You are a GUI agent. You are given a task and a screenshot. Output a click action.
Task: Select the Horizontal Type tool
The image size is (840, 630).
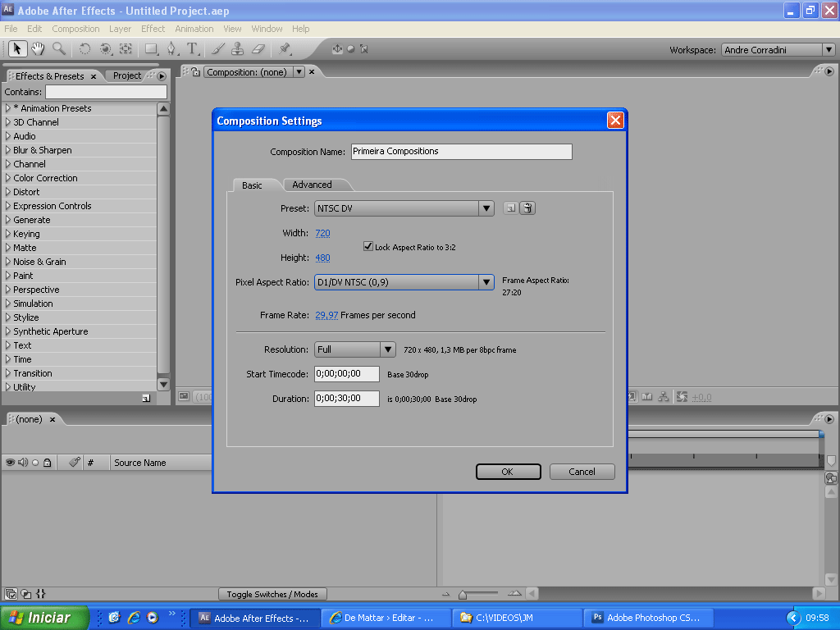192,48
